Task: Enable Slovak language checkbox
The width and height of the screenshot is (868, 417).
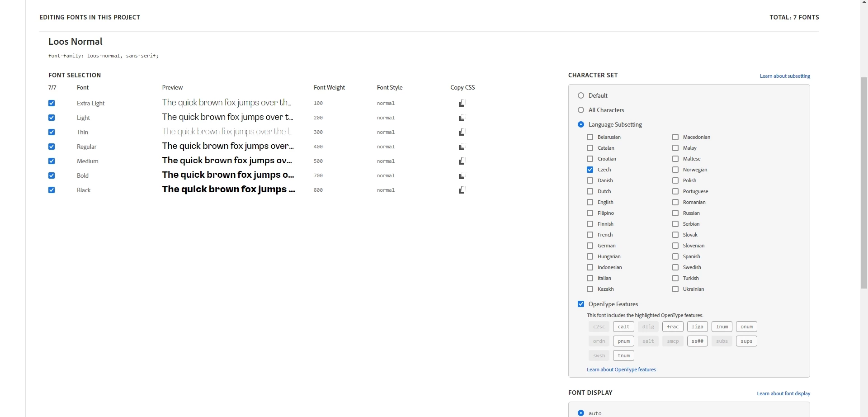Action: [x=675, y=235]
